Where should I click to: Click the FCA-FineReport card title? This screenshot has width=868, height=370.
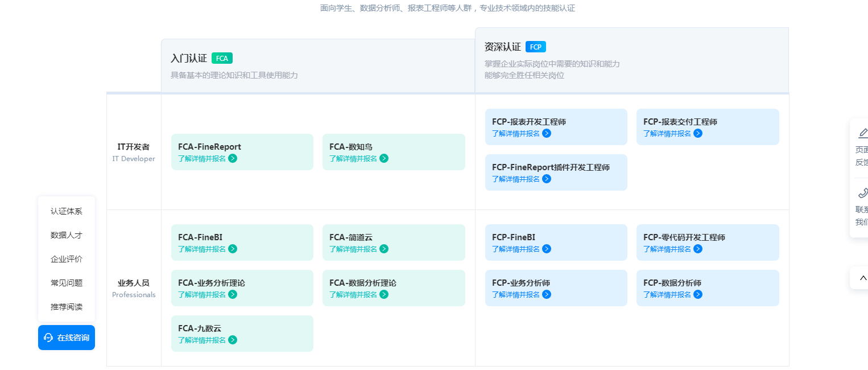209,147
